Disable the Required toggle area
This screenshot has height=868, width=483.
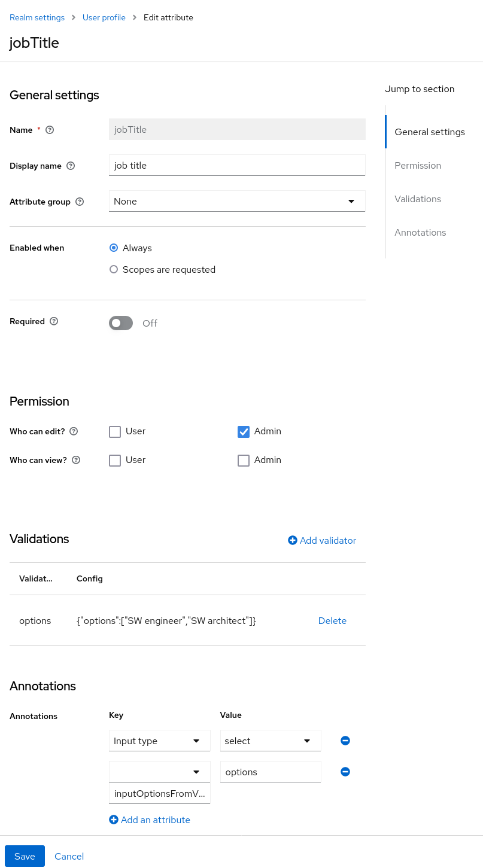[x=120, y=323]
